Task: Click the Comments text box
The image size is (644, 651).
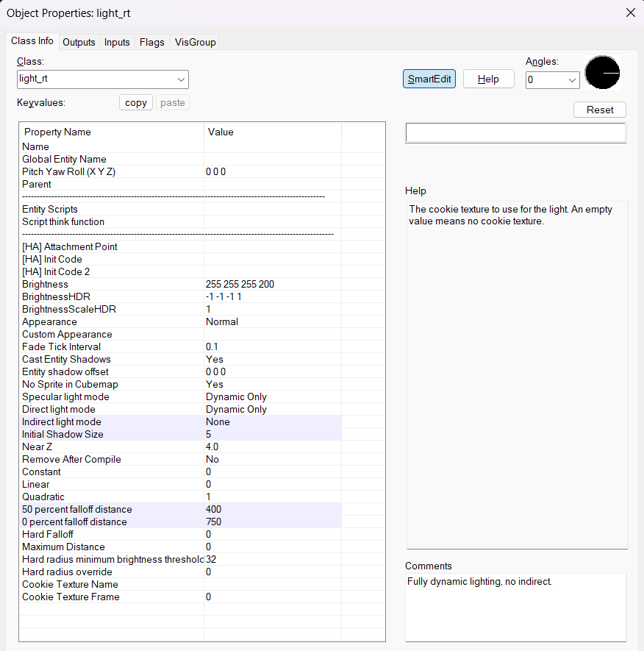Action: click(x=515, y=607)
